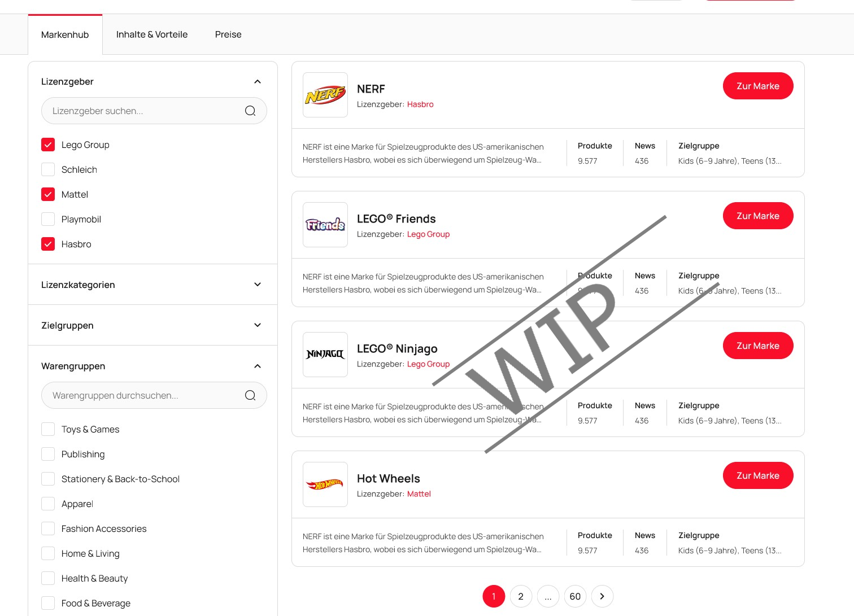Jump to page 60 in pagination

click(x=575, y=596)
